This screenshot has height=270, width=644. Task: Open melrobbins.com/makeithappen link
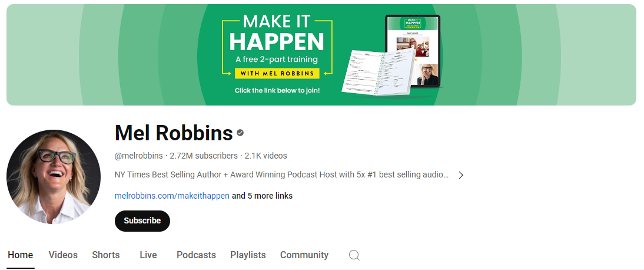coord(172,196)
